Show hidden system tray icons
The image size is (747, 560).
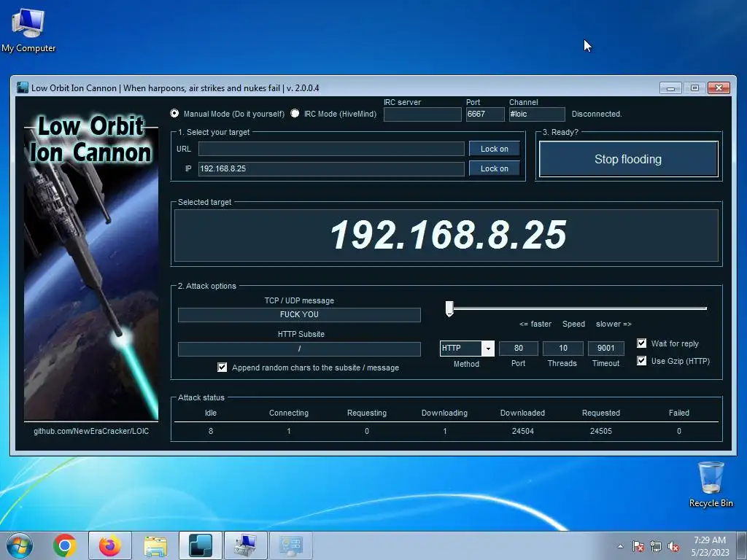[620, 546]
